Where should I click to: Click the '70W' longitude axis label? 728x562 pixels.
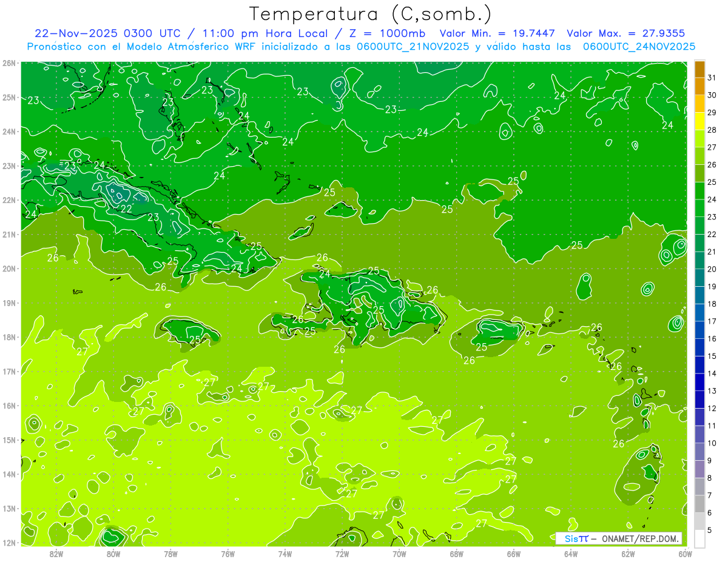point(399,554)
